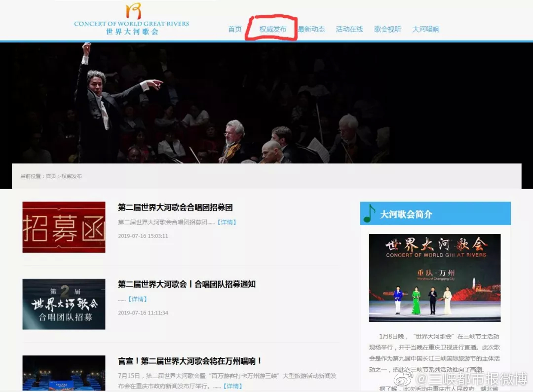Open the 大河唱响 navigation item
Screen dimensions: 533x392
click(x=425, y=29)
